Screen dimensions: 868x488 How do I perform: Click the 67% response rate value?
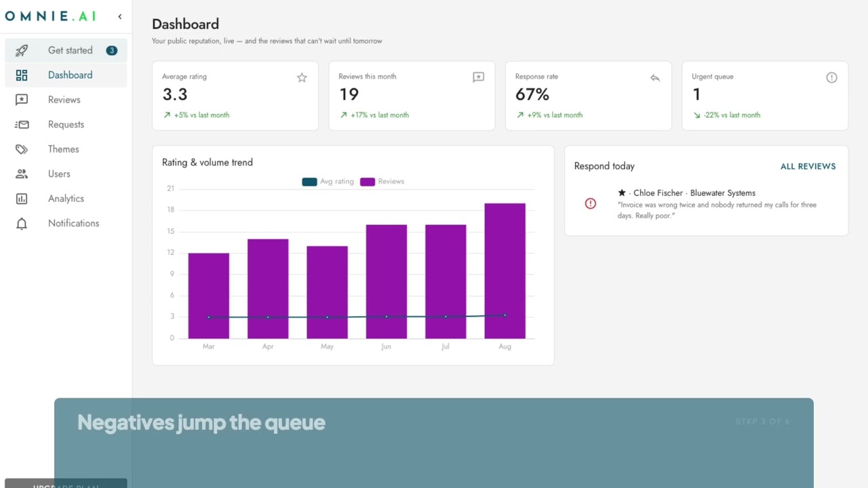click(x=532, y=95)
